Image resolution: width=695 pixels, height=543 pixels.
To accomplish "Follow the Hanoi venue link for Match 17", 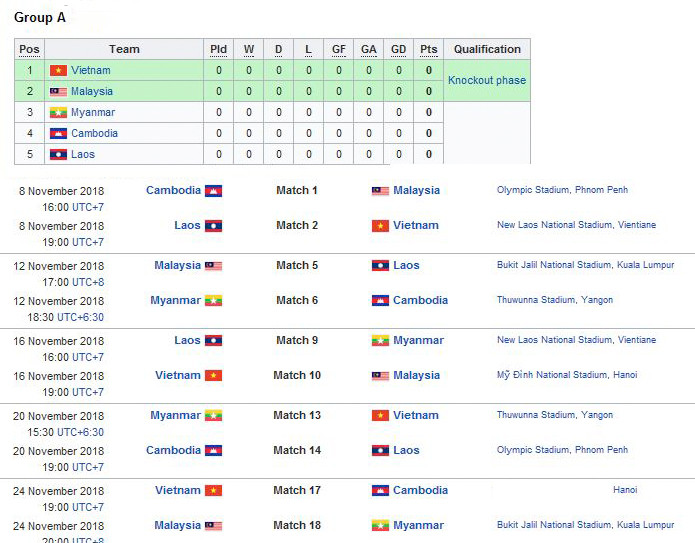I will [x=624, y=490].
